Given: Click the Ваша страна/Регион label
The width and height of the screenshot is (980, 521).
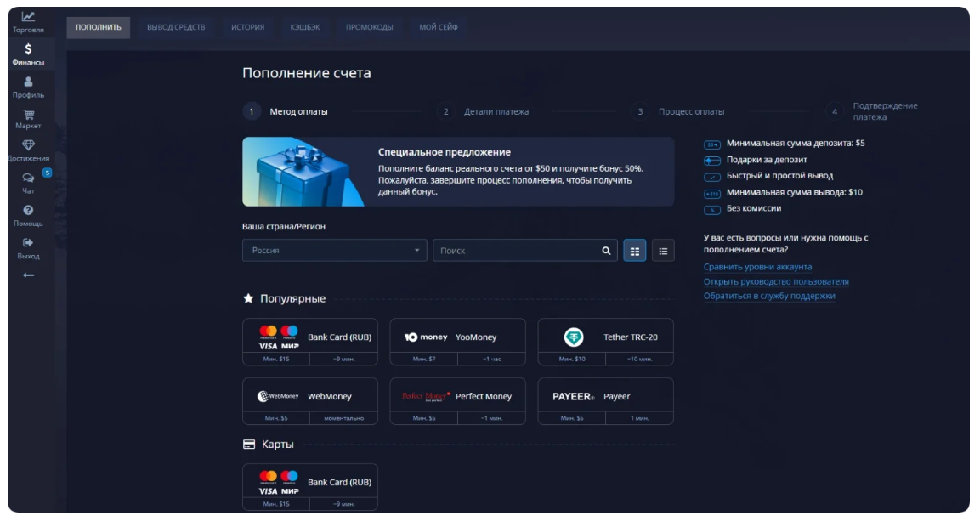Looking at the screenshot, I should coord(284,226).
